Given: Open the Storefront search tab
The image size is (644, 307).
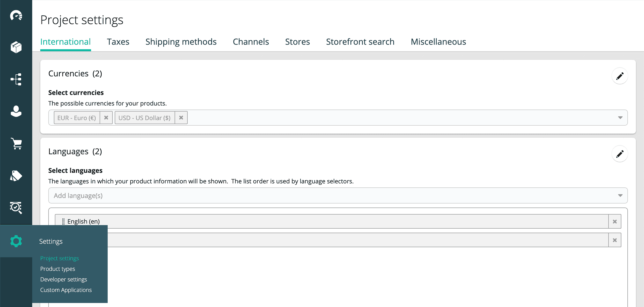Looking at the screenshot, I should 360,42.
